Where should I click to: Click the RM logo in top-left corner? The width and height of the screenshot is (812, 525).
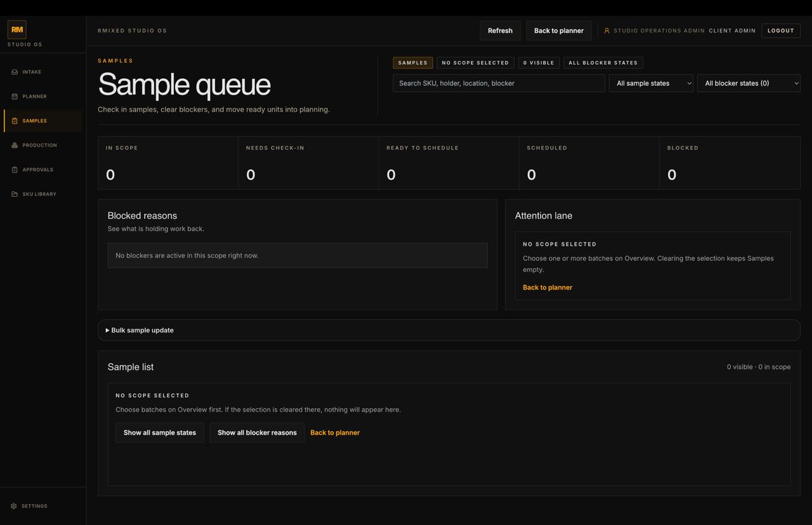coord(17,29)
